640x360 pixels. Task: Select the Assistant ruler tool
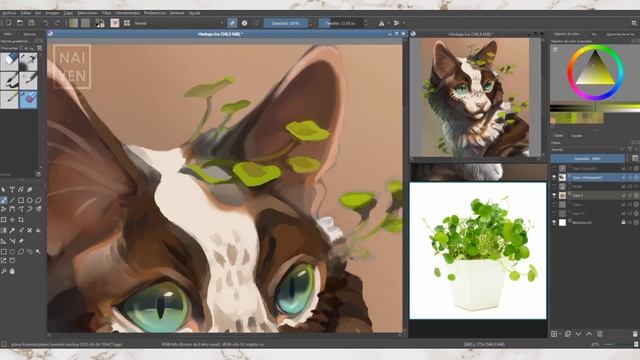point(4,241)
